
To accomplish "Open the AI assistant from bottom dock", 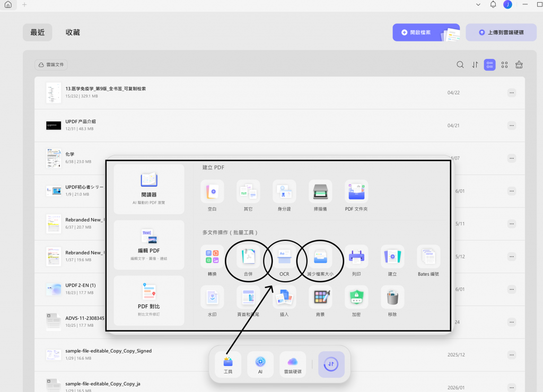I will [x=260, y=364].
